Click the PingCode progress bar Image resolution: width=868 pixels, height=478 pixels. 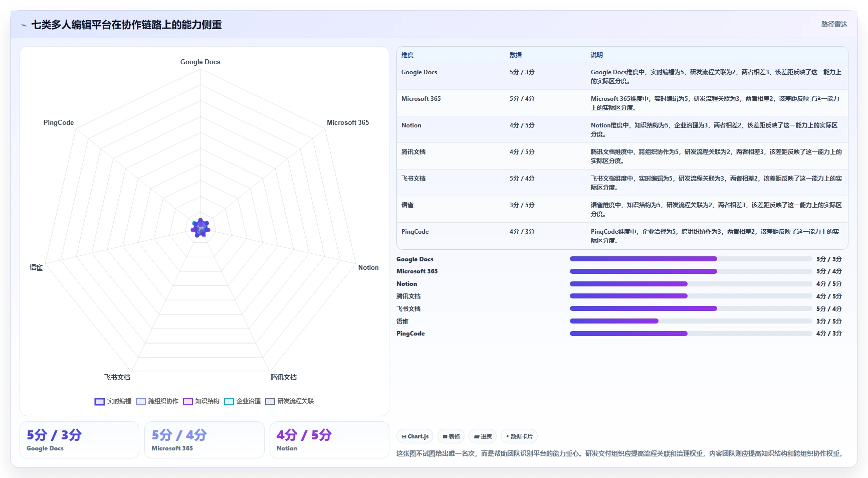(691, 334)
